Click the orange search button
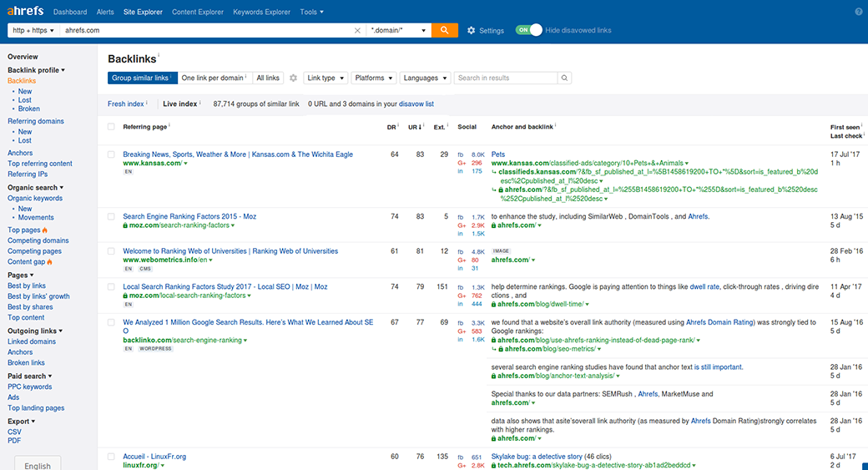Viewport: 868px width, 470px height. tap(444, 30)
